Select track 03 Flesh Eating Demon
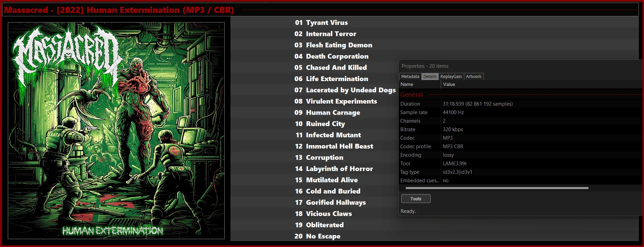The width and height of the screenshot is (644, 247). coord(333,45)
